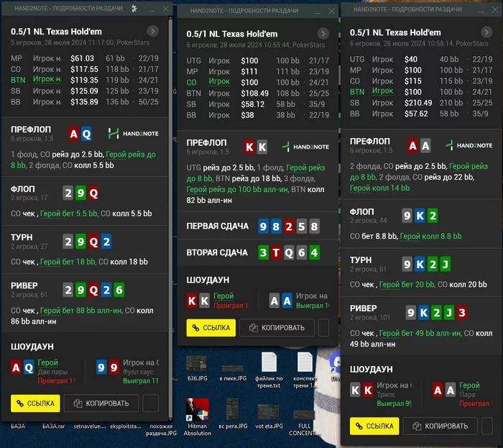Image resolution: width=503 pixels, height=448 pixels.
Task: Click 'Герой бет 49 bb алл-ин' in right window
Action: tap(420, 334)
